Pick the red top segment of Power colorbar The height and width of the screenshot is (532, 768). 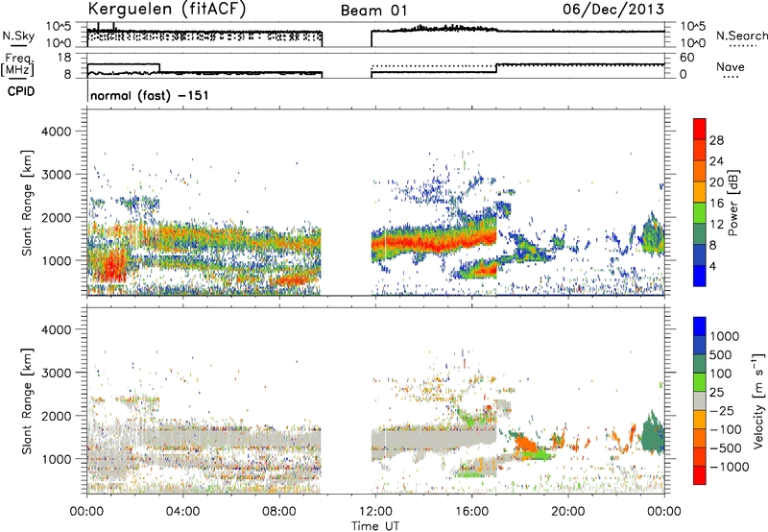tap(700, 129)
